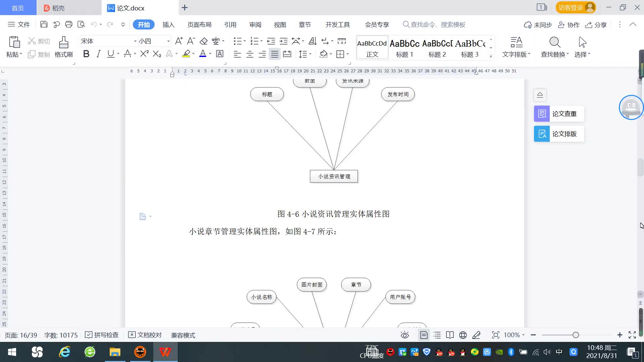Open the font name dropdown (宋体)
The height and width of the screenshot is (362, 644).
pyautogui.click(x=135, y=41)
